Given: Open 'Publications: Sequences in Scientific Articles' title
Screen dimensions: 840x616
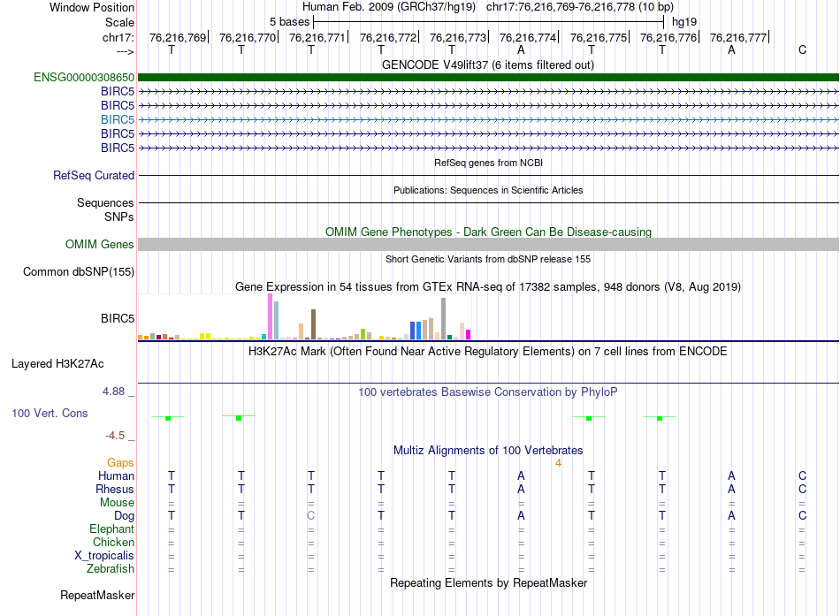Looking at the screenshot, I should click(x=488, y=190).
